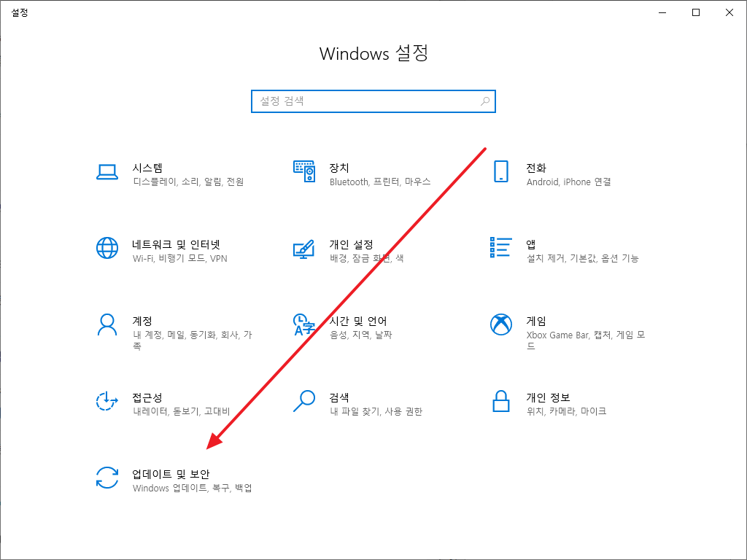This screenshot has height=560, width=747.
Task: Click the 개인 정보 title
Action: pyautogui.click(x=548, y=397)
